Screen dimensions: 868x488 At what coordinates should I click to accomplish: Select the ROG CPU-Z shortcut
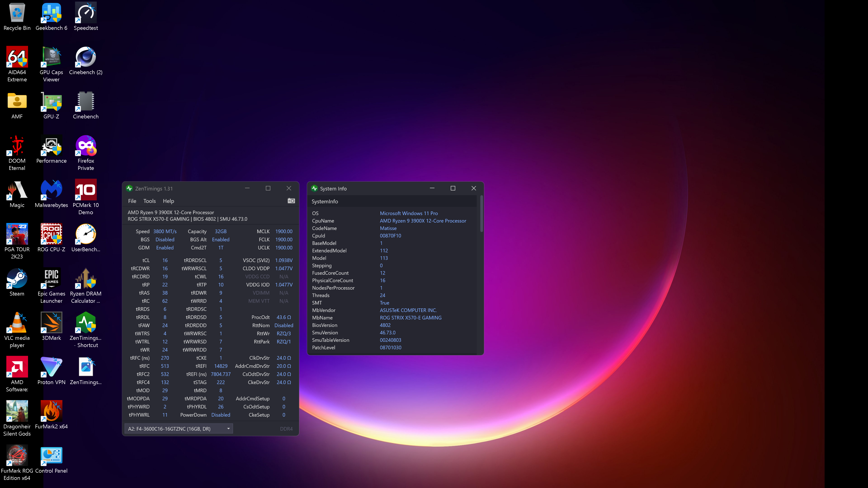click(51, 238)
